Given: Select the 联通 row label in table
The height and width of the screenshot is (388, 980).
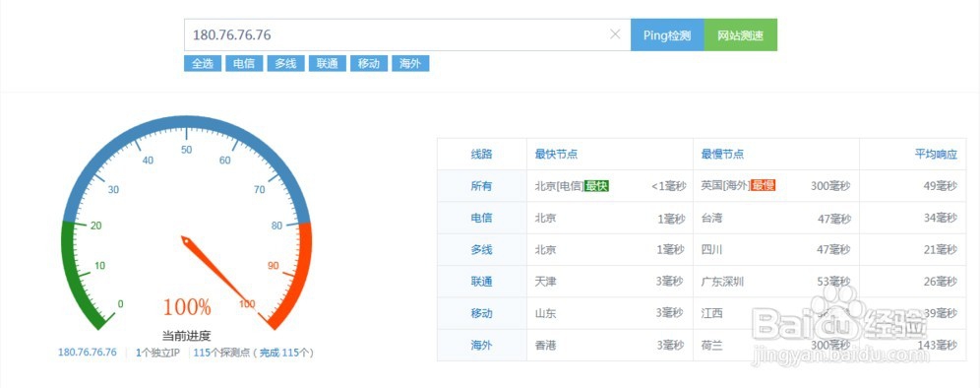Looking at the screenshot, I should [481, 282].
